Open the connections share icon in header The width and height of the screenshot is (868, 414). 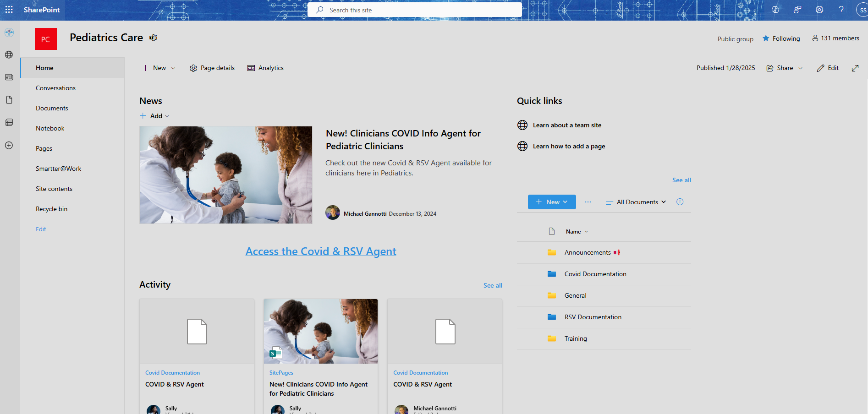click(x=797, y=10)
